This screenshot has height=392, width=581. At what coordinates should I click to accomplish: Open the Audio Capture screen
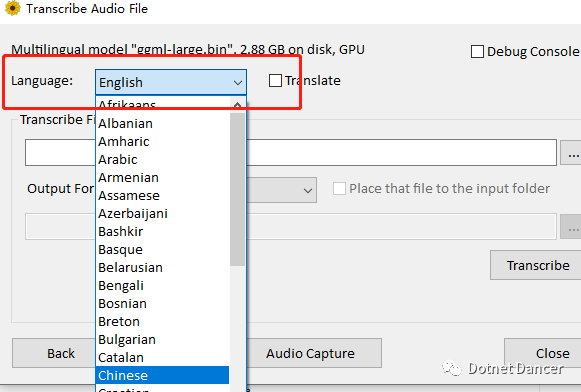point(311,353)
